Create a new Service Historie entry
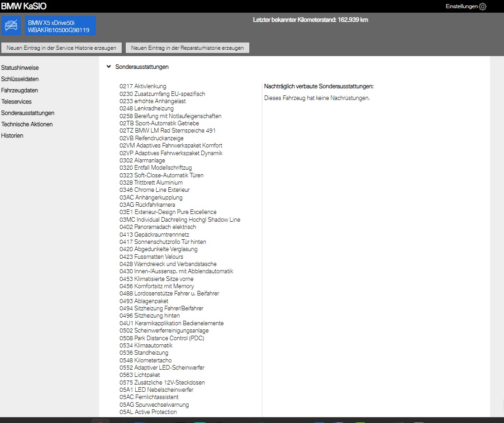The height and width of the screenshot is (423, 504). [x=62, y=48]
